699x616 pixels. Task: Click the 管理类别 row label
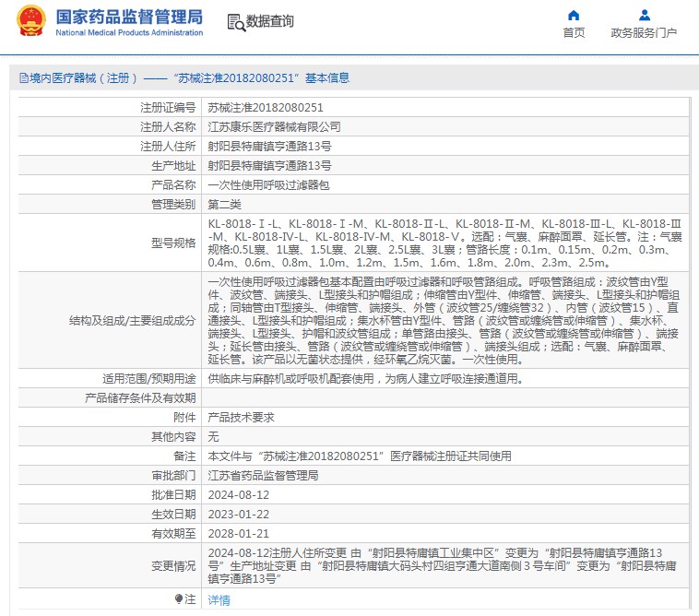[x=173, y=205]
